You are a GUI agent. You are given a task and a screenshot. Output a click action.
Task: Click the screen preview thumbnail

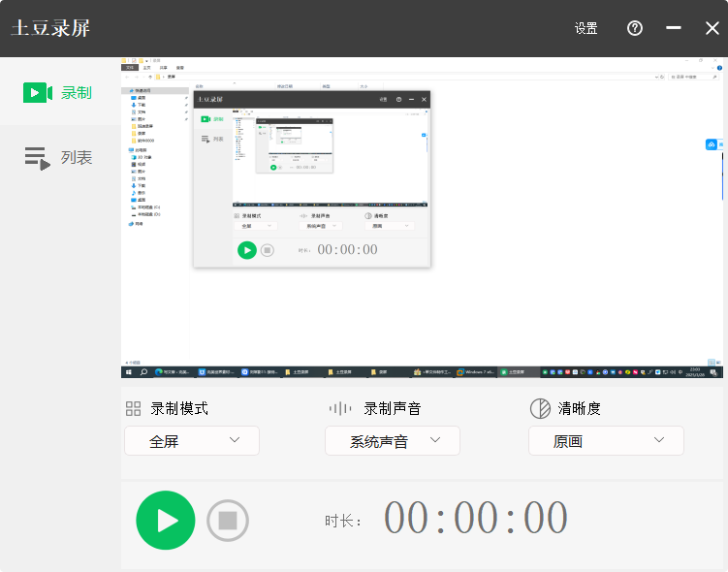[x=422, y=218]
